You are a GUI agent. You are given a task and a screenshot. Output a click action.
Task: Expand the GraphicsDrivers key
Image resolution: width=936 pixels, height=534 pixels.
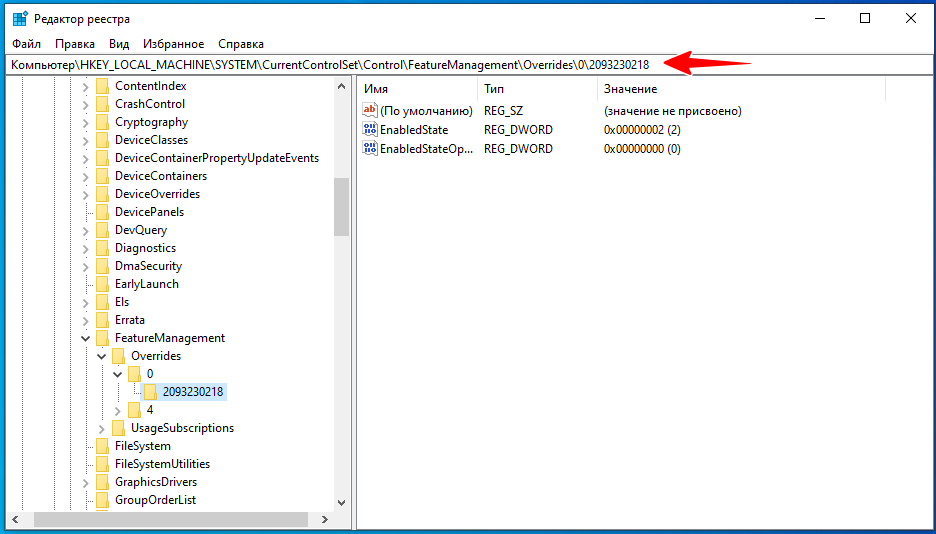point(85,482)
